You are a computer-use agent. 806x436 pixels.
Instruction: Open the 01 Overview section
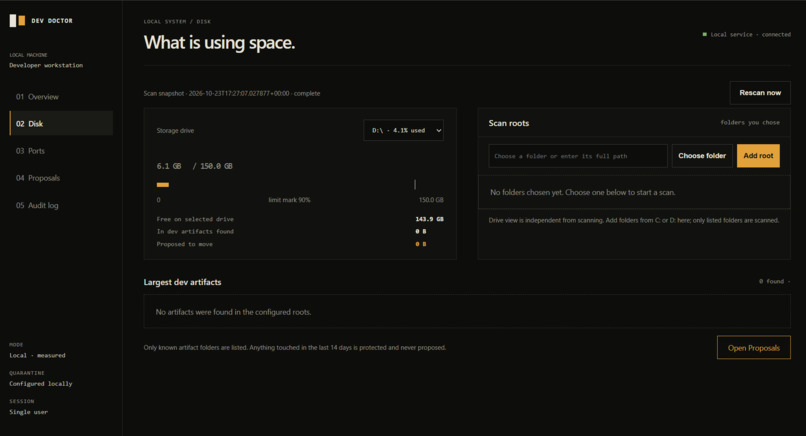pyautogui.click(x=61, y=97)
